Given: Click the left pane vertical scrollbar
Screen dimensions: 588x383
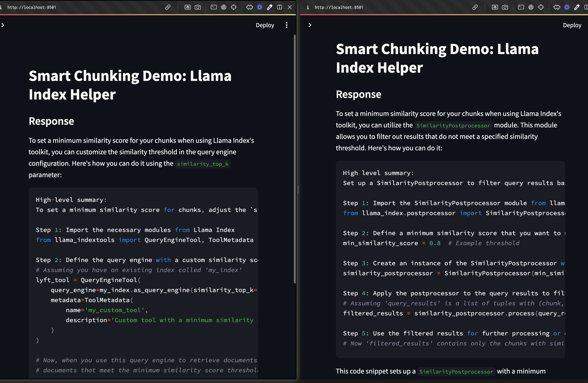Looking at the screenshot, I should [x=295, y=158].
